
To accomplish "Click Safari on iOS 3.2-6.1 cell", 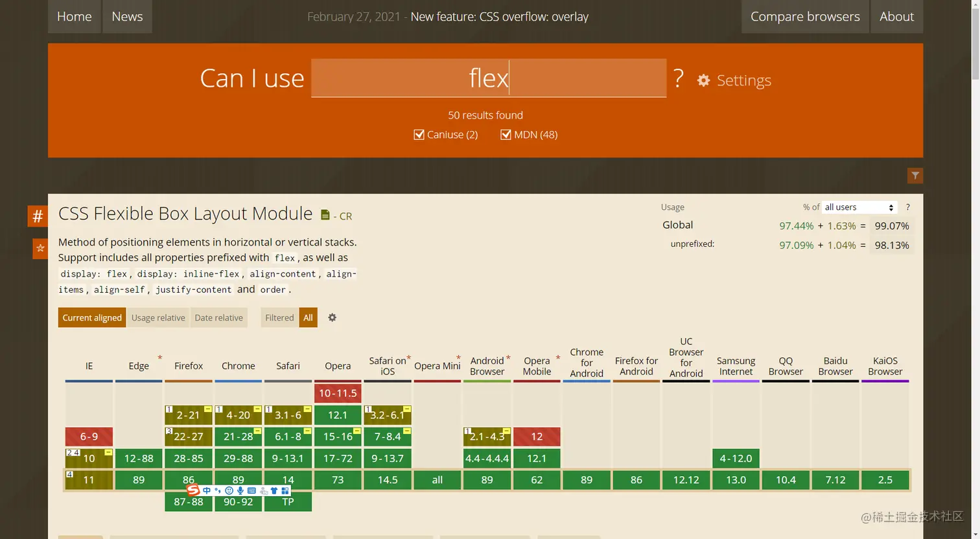I will click(388, 415).
